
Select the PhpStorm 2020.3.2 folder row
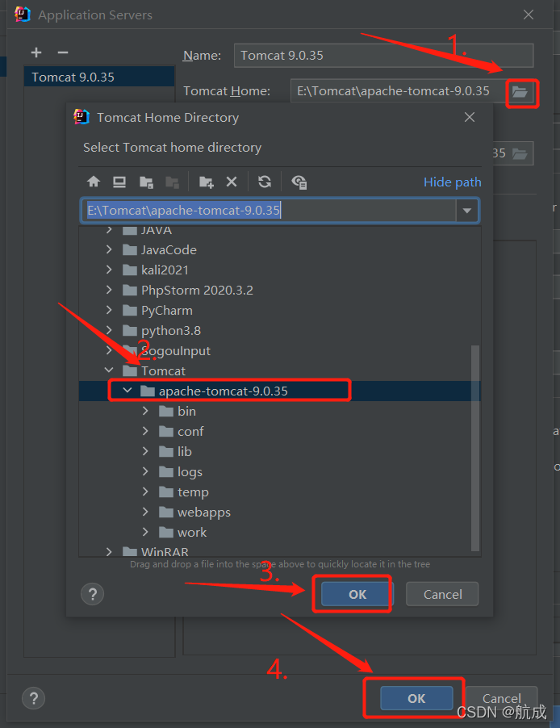[279, 291]
